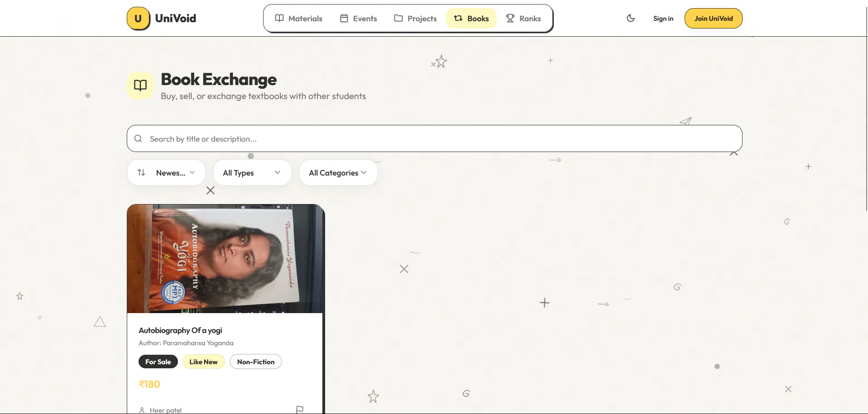The height and width of the screenshot is (414, 868).
Task: Go to the Materials tab
Action: click(x=299, y=19)
